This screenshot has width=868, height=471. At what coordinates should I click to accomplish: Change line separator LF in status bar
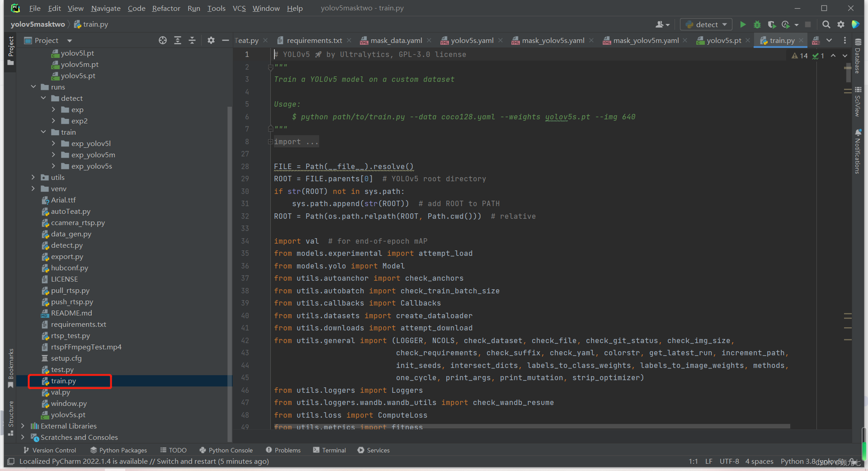[x=708, y=462]
